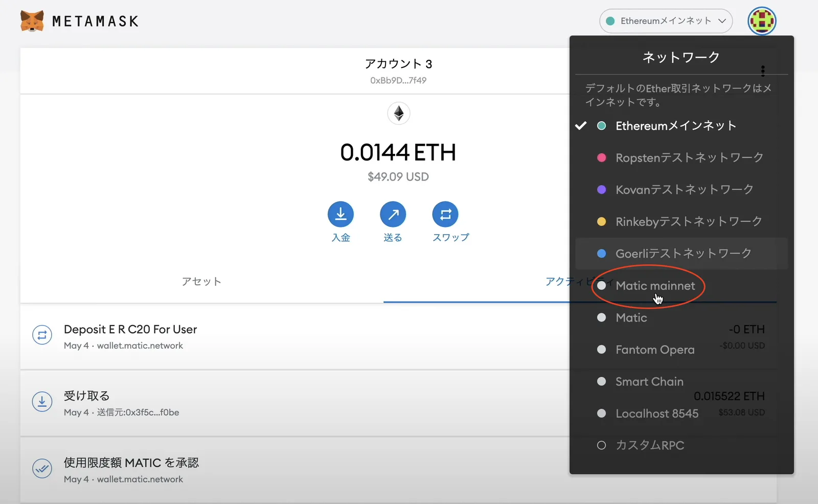818x504 pixels.
Task: Click the スワップ label text
Action: pos(450,238)
